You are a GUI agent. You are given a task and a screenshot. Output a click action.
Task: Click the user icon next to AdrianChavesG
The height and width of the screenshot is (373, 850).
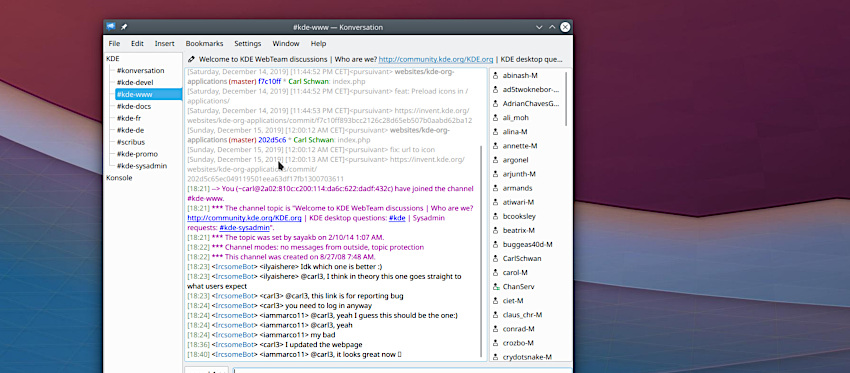pyautogui.click(x=495, y=104)
